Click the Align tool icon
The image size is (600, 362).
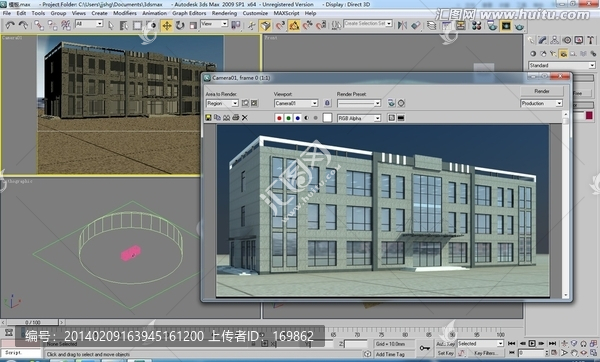point(416,26)
